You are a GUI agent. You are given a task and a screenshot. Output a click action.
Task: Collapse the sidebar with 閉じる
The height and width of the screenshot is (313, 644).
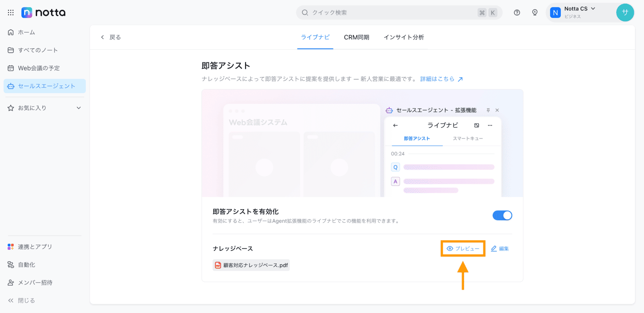pos(22,301)
